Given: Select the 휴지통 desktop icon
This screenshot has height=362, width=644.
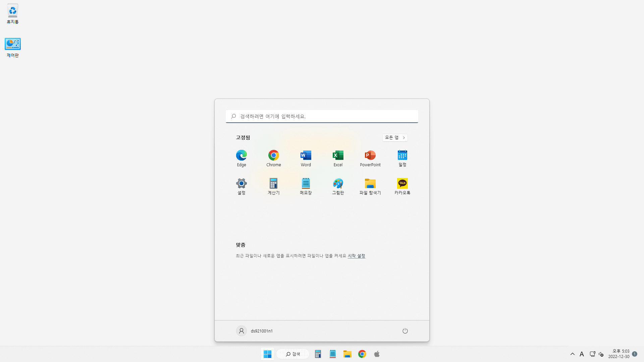Looking at the screenshot, I should [13, 14].
